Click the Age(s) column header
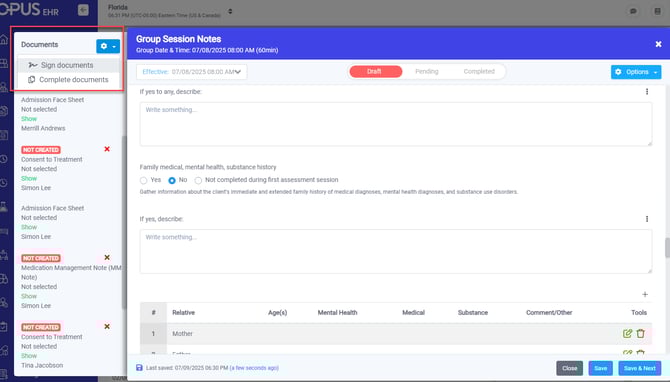The width and height of the screenshot is (670, 382). pyautogui.click(x=277, y=312)
